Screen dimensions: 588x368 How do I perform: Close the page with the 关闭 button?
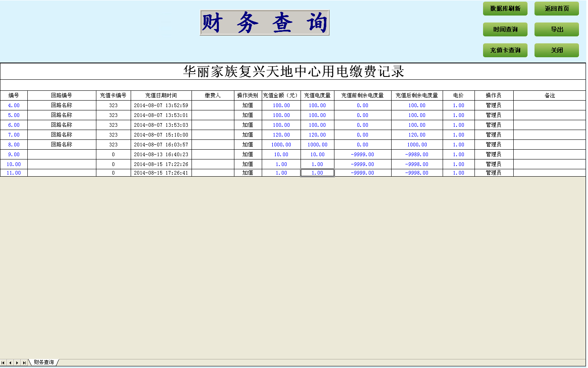[557, 50]
